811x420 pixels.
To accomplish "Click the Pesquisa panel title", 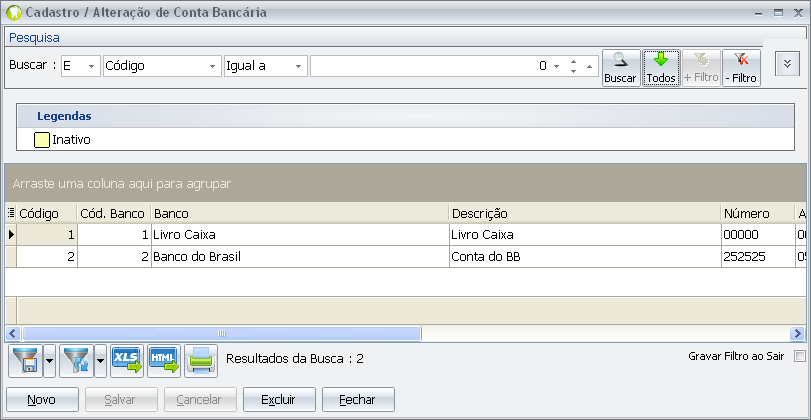I will coord(34,38).
